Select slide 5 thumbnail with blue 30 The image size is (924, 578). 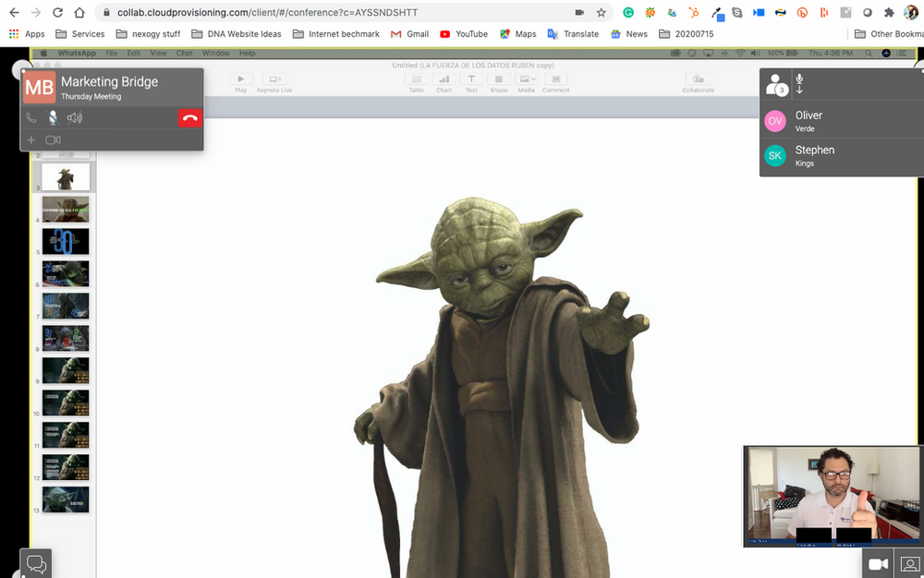(66, 241)
